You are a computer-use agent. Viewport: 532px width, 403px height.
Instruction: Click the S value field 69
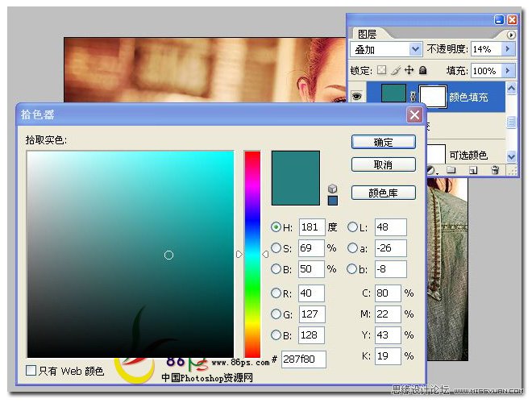[311, 248]
